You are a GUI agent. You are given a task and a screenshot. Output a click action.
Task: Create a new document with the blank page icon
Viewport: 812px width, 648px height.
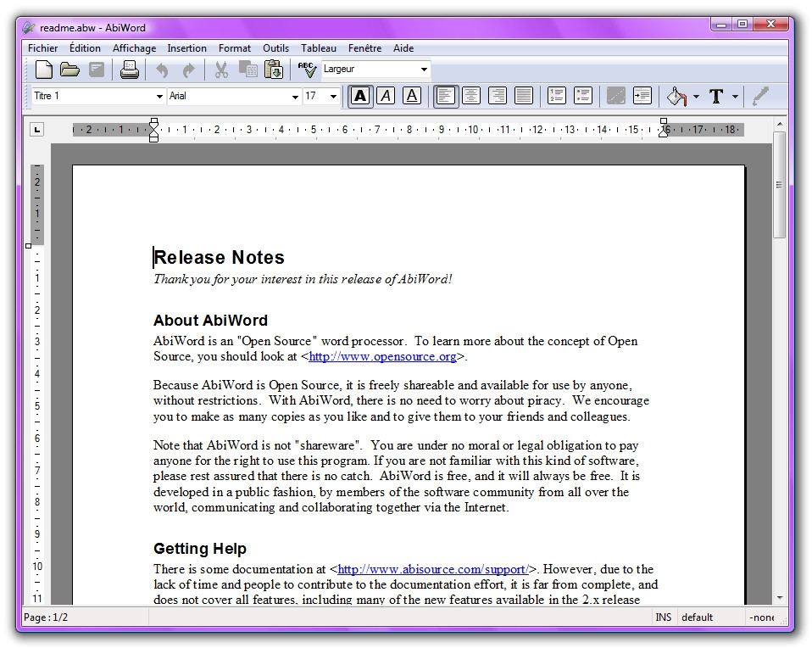(43, 69)
